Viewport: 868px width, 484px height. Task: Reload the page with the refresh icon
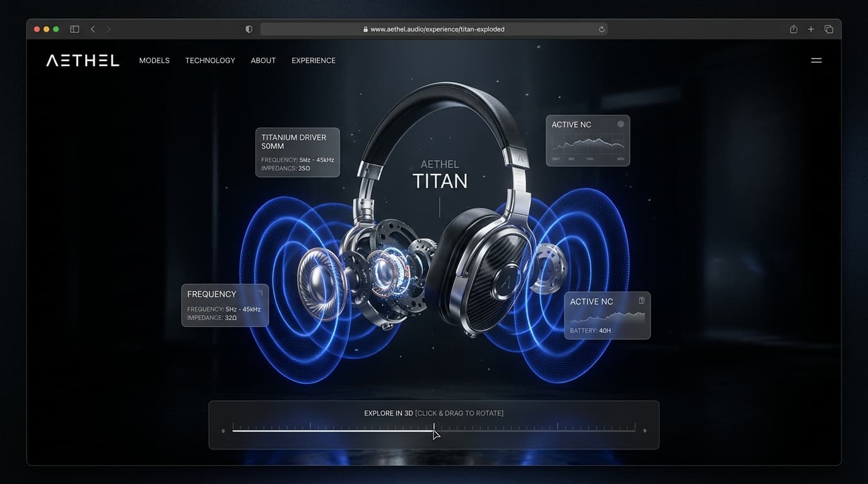click(x=602, y=29)
